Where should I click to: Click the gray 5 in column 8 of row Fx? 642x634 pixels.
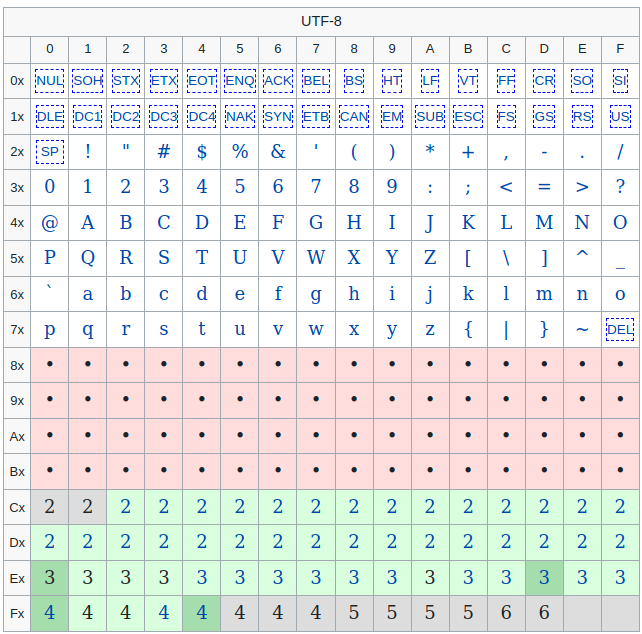354,613
